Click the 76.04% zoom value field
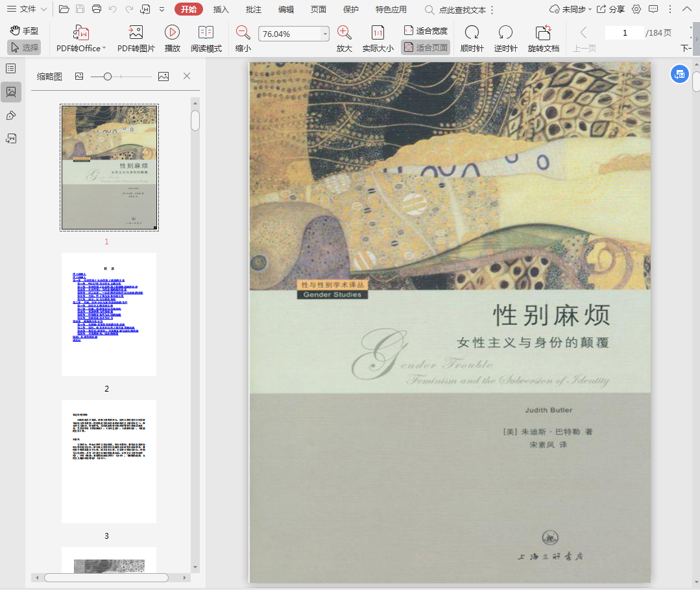The height and width of the screenshot is (590, 700). coord(290,34)
